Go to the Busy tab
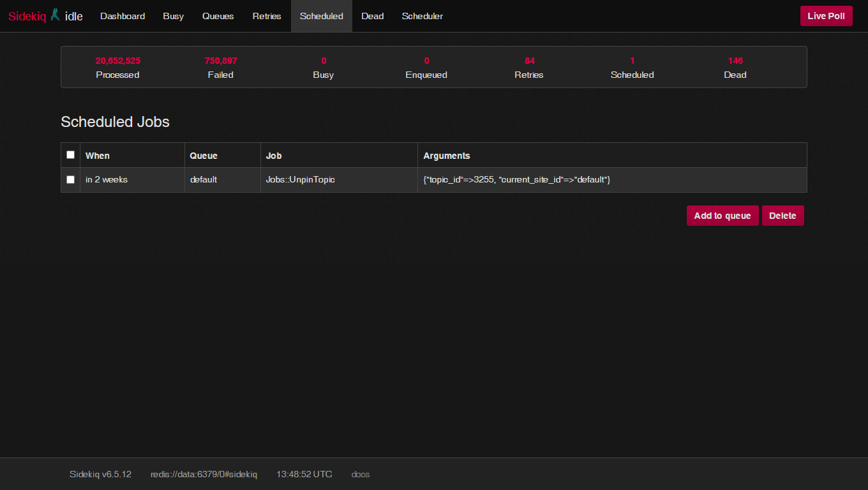This screenshot has height=490, width=868. (x=173, y=16)
